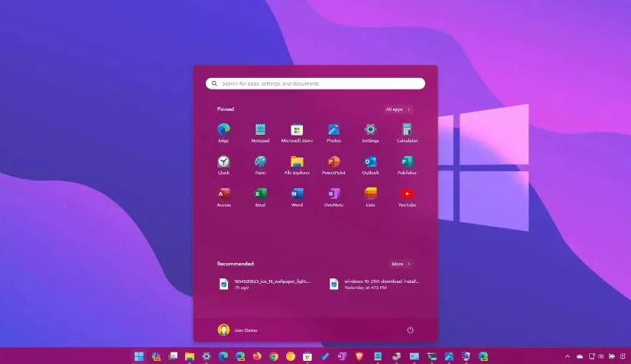Open the Word pinned app

point(297,197)
